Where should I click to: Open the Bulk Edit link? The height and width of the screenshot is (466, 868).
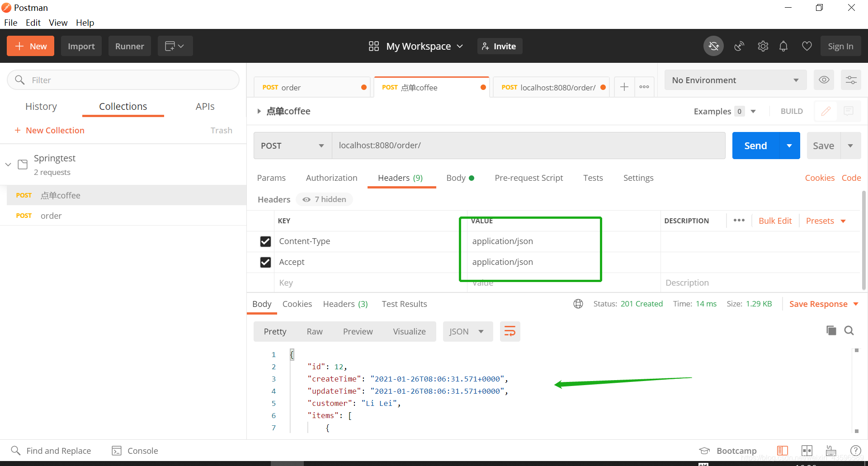[x=775, y=221]
